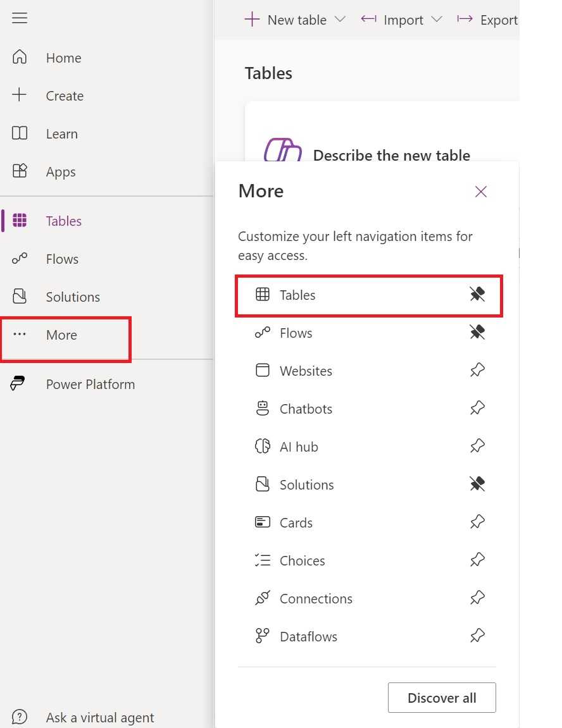The image size is (562, 728).
Task: Select Tables in the left navigation
Action: tap(64, 221)
